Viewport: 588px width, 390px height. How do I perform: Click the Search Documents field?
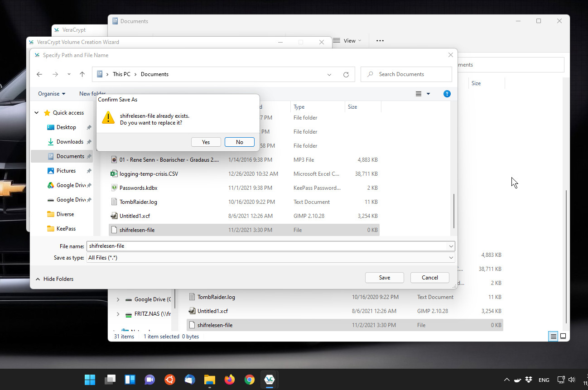pyautogui.click(x=406, y=74)
